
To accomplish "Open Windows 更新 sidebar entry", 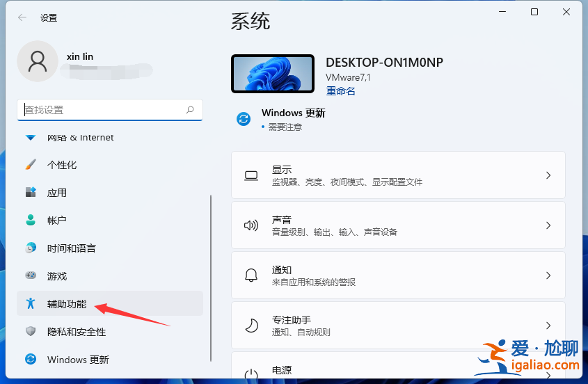I will pyautogui.click(x=110, y=359).
